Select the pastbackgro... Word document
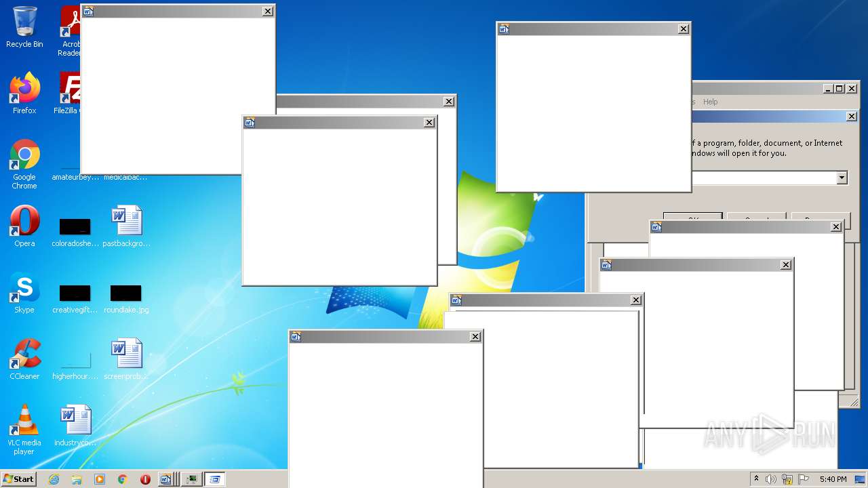Image resolution: width=868 pixels, height=488 pixels. 127,226
